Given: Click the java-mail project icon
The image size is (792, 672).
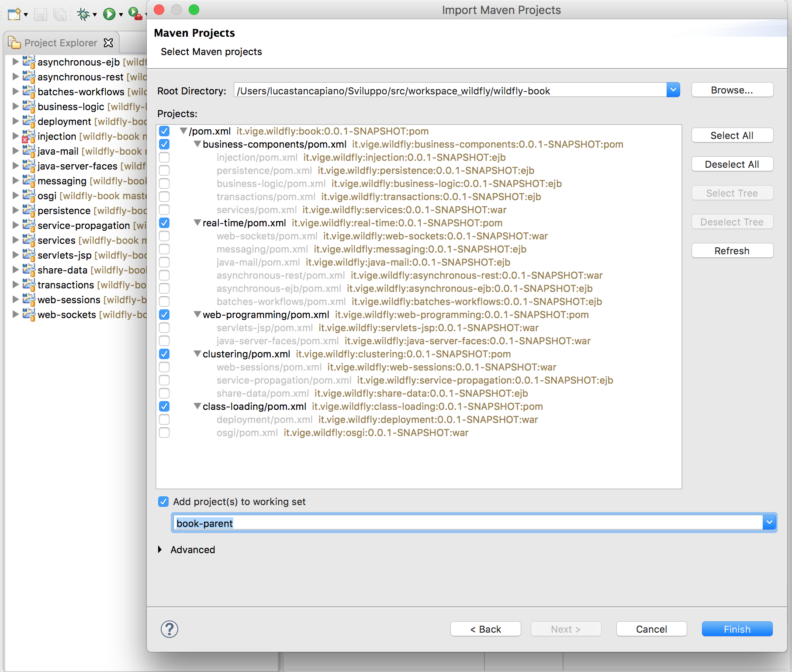Looking at the screenshot, I should [28, 151].
